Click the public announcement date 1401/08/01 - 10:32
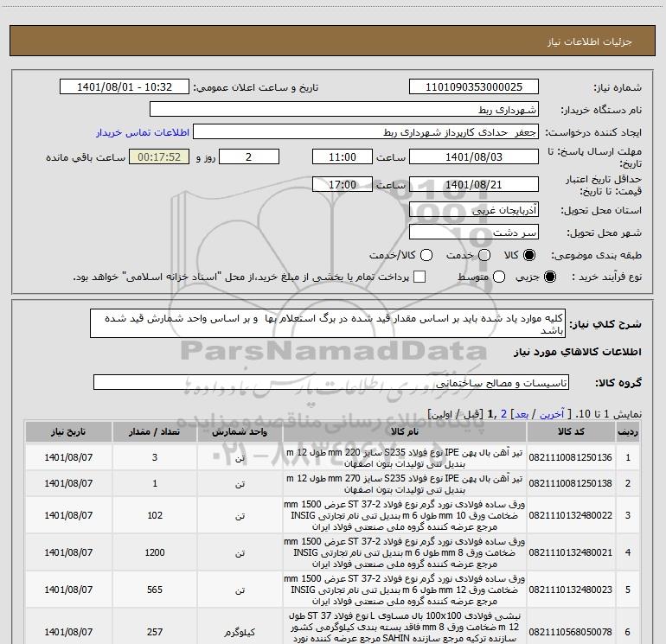This screenshot has width=666, height=644. click(125, 87)
